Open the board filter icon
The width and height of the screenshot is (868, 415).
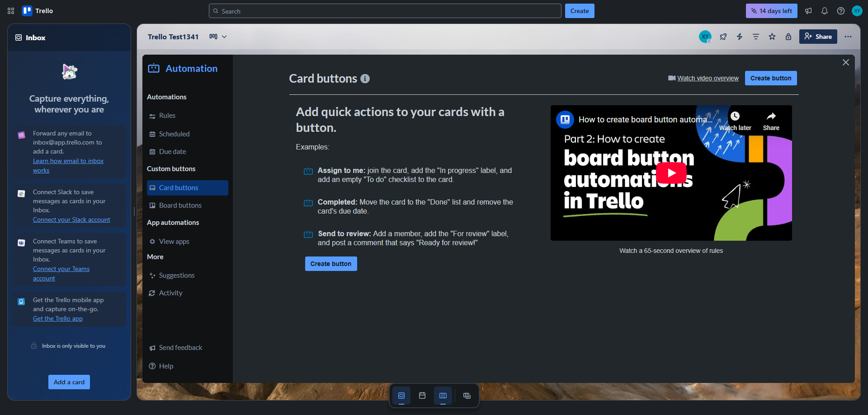click(x=756, y=37)
